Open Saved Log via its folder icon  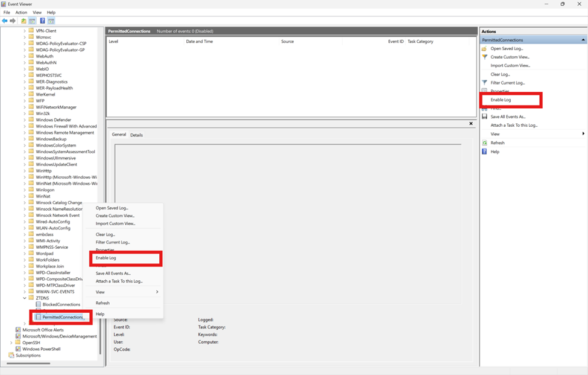[483, 48]
